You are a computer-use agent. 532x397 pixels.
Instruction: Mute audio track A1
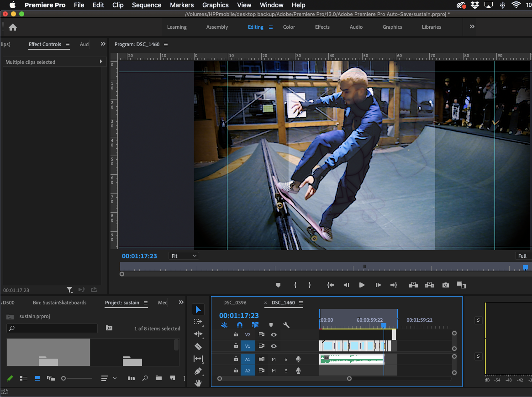pos(274,359)
